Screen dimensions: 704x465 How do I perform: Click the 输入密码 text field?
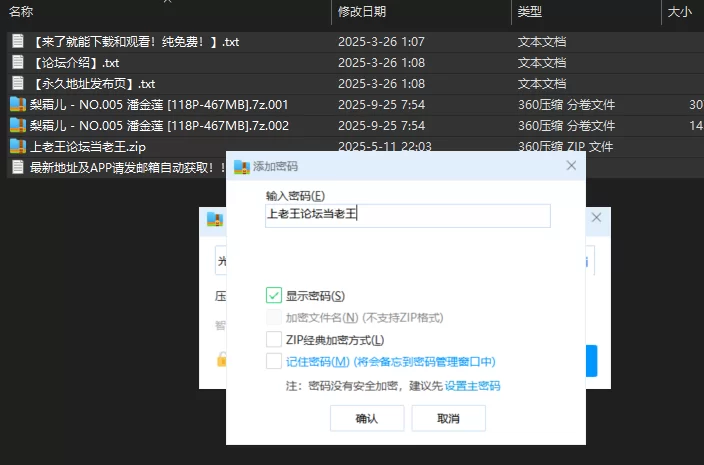point(407,215)
